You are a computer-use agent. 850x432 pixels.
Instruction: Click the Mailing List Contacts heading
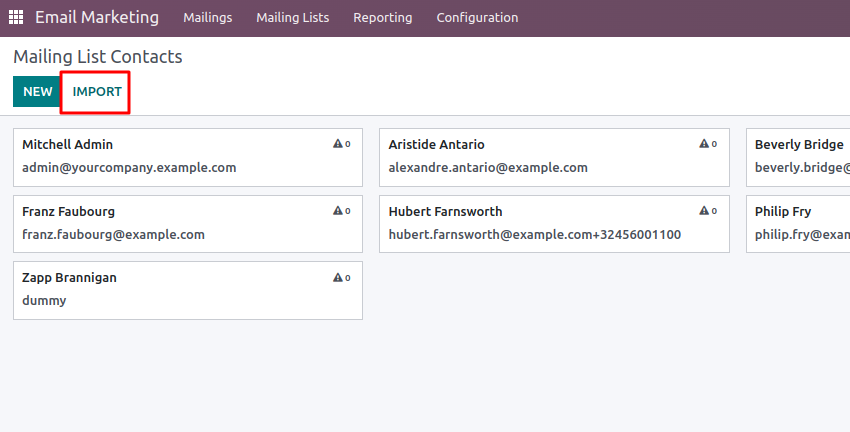pos(98,56)
